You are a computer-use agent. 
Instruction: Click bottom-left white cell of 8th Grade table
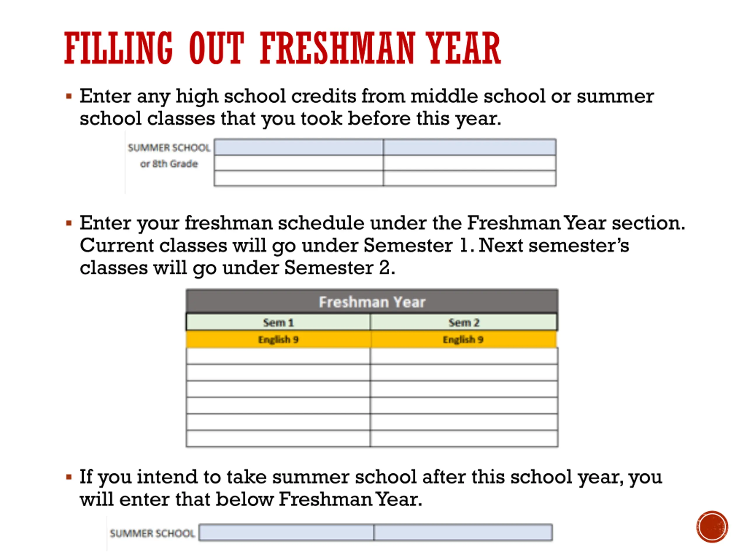(299, 178)
